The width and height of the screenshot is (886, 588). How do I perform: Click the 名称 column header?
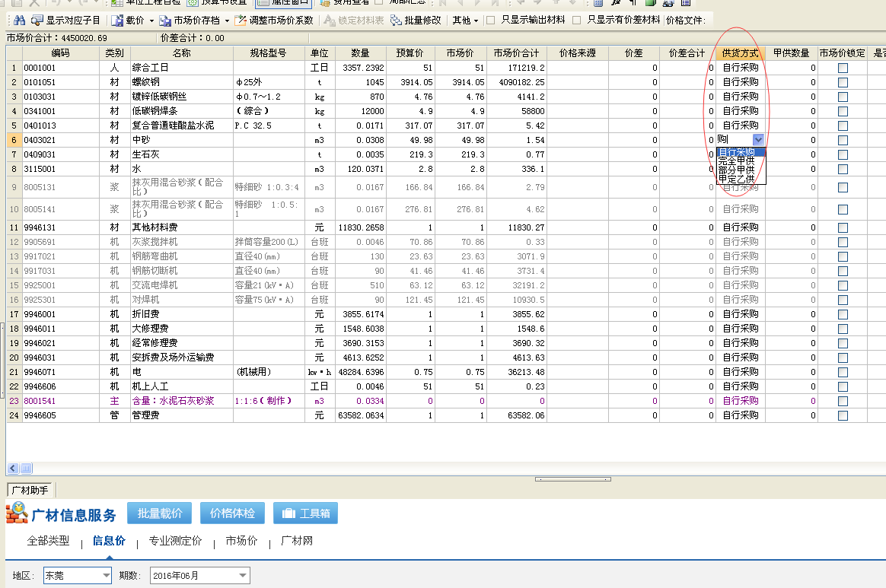coord(181,53)
